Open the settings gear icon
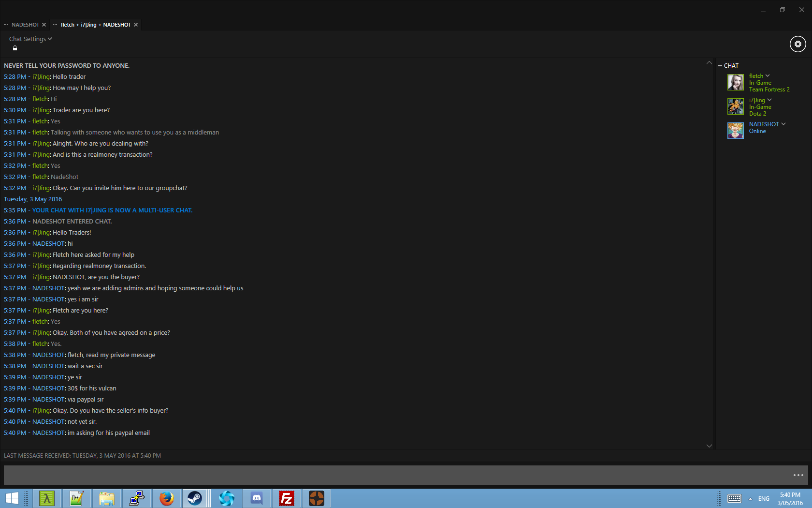 click(x=797, y=44)
